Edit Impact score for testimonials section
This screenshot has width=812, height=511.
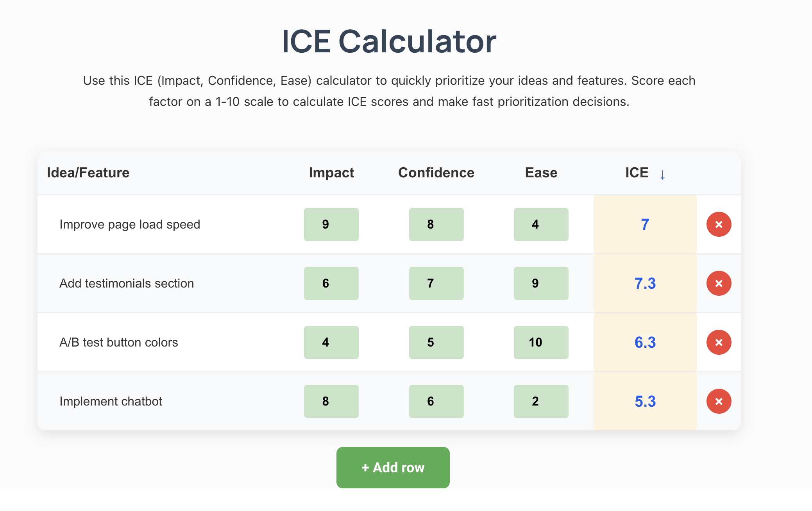331,283
